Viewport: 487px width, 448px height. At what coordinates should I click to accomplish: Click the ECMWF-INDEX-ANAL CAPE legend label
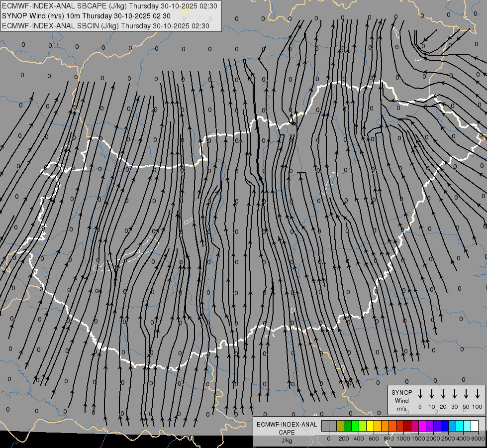(287, 432)
